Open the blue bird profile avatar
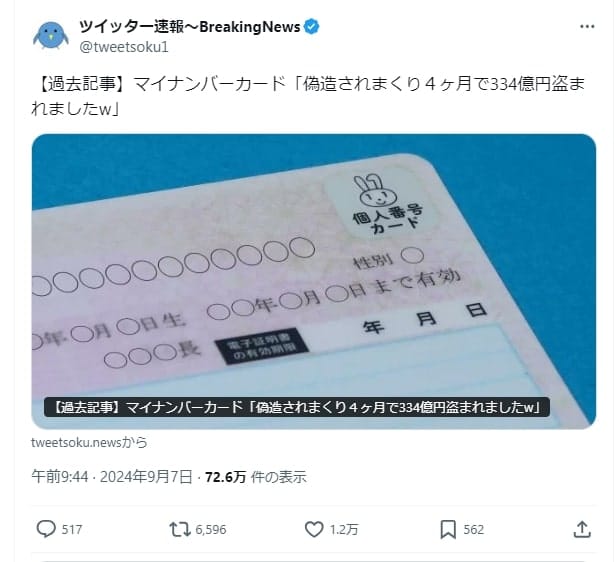Image resolution: width=614 pixels, height=562 pixels. (51, 36)
